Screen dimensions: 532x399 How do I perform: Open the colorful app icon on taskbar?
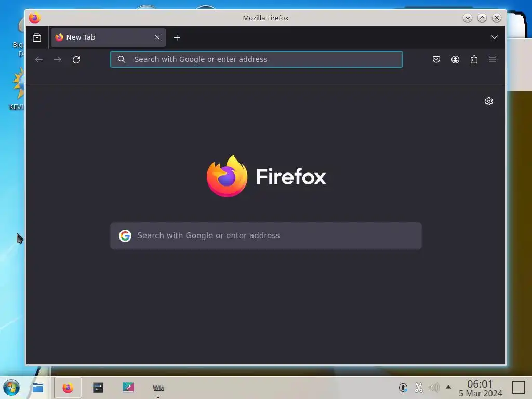(128, 388)
